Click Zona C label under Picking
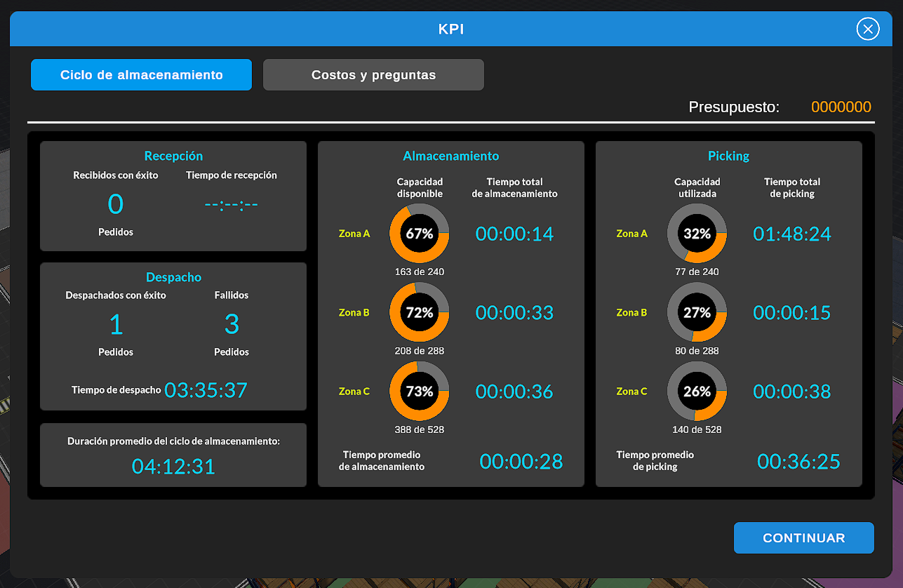Viewport: 903px width, 588px height. point(632,392)
